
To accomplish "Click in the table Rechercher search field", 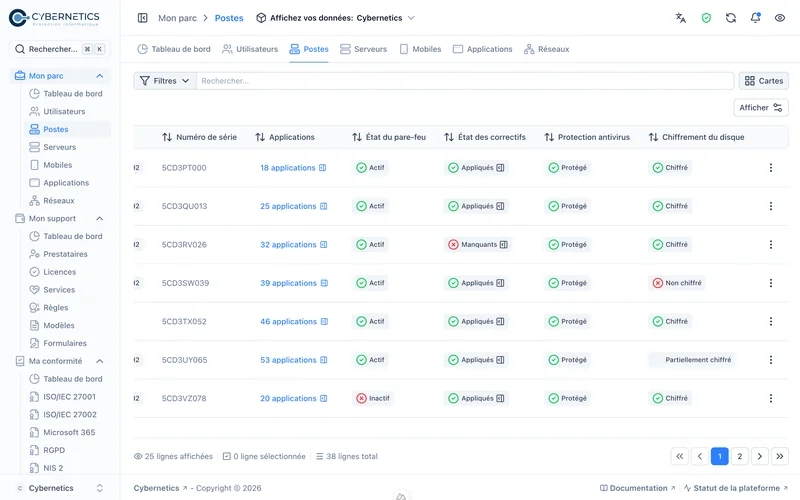I will coord(465,81).
